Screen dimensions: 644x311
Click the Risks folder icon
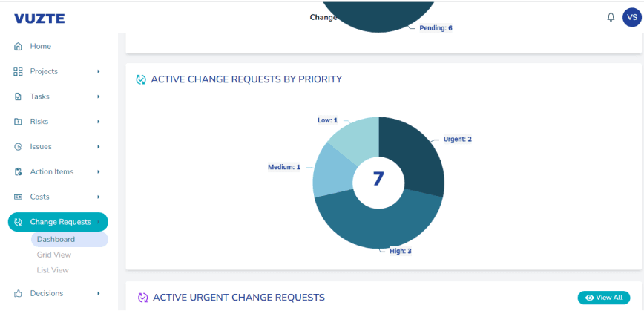click(x=19, y=122)
